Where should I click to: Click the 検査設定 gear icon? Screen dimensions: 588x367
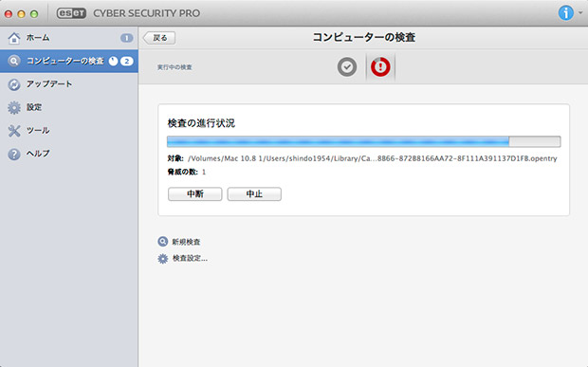[x=163, y=259]
